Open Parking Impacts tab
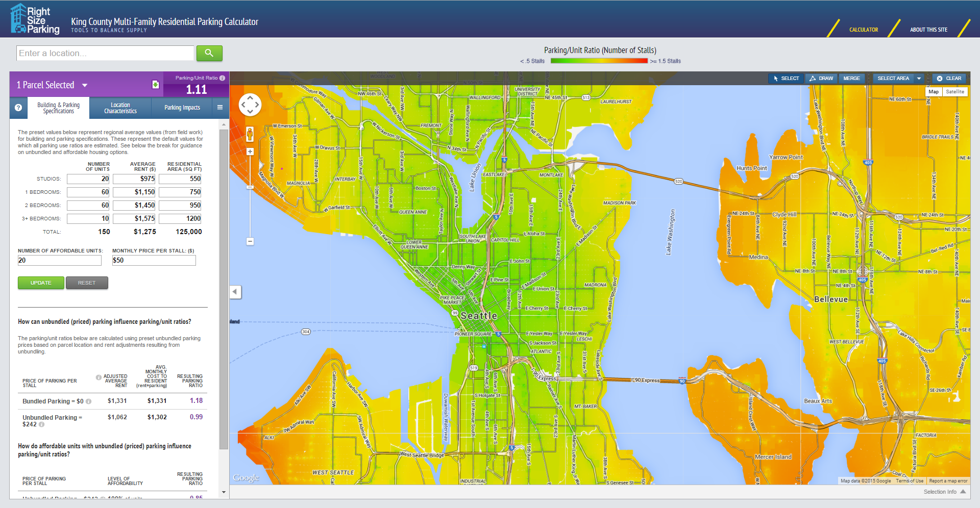Image resolution: width=980 pixels, height=508 pixels. pos(182,108)
